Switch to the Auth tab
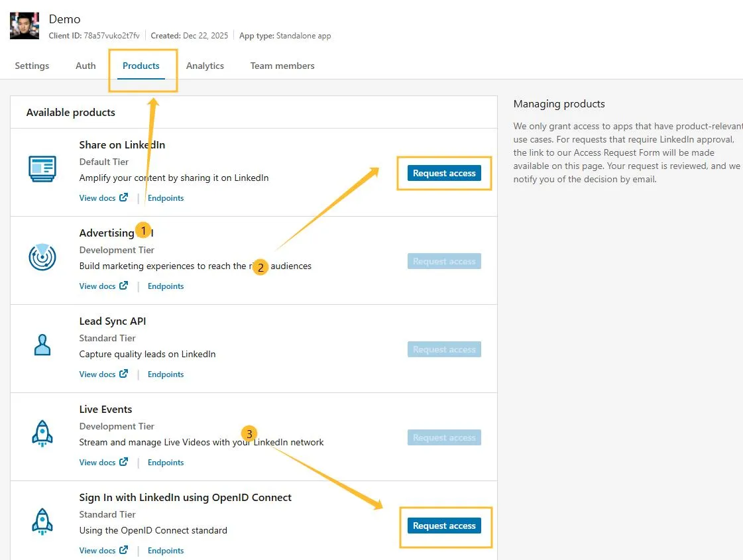 pos(86,66)
